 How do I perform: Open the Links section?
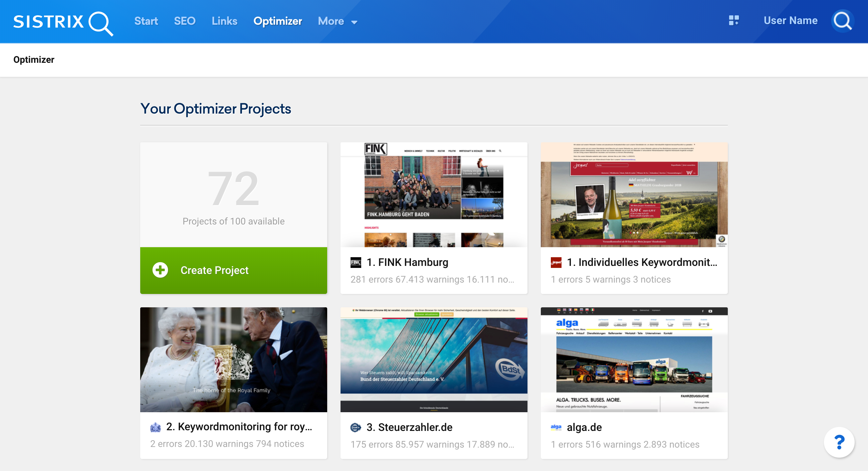[224, 21]
